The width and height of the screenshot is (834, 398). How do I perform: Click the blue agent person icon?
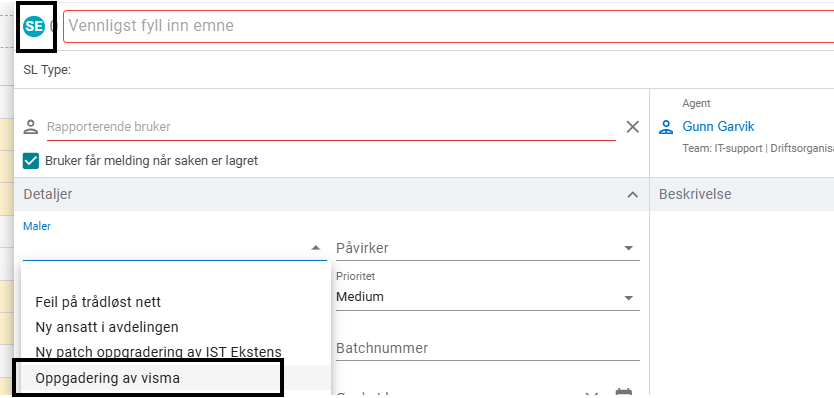666,127
